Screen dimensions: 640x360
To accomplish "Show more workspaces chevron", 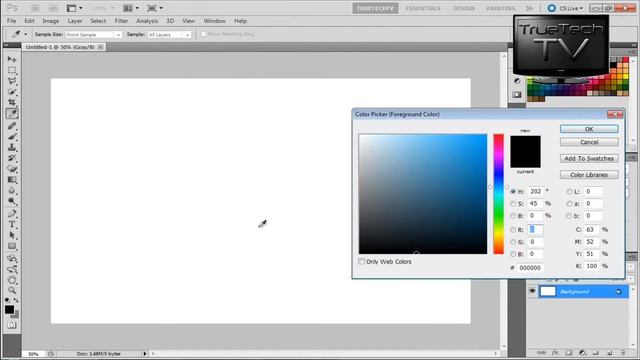I will tap(529, 8).
